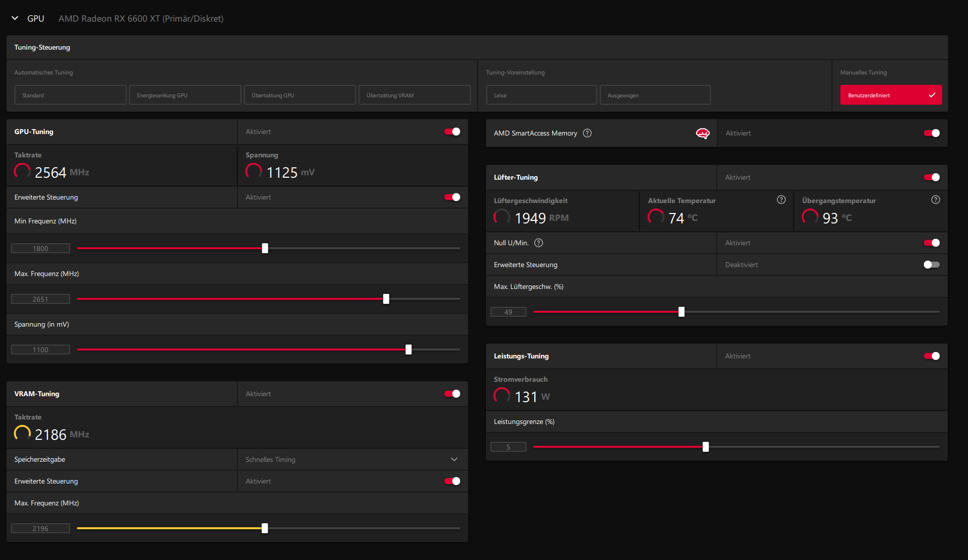Select the Ausgewogen tuning preset

[655, 95]
